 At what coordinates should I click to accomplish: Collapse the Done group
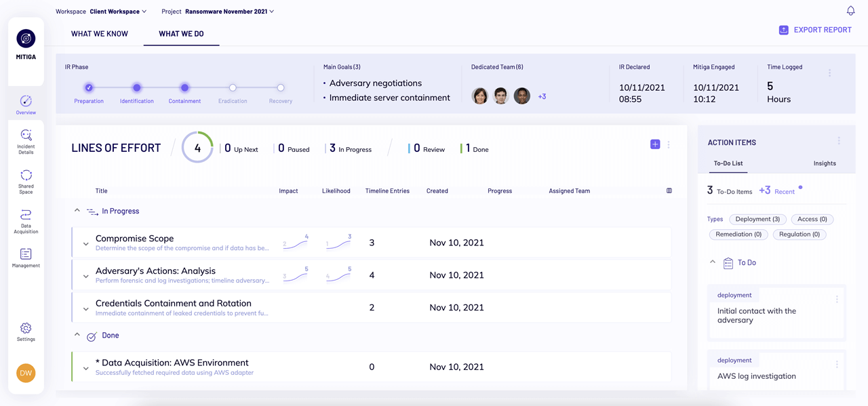[77, 335]
